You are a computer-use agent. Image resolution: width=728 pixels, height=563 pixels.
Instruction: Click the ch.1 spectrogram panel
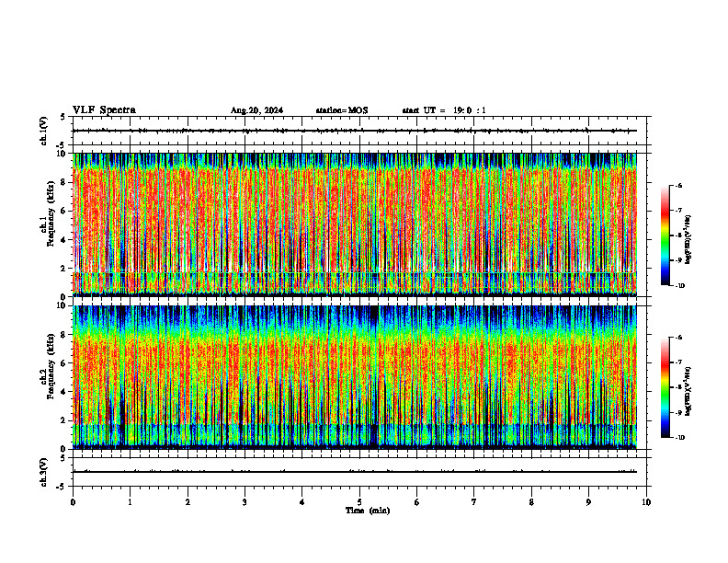[355, 224]
